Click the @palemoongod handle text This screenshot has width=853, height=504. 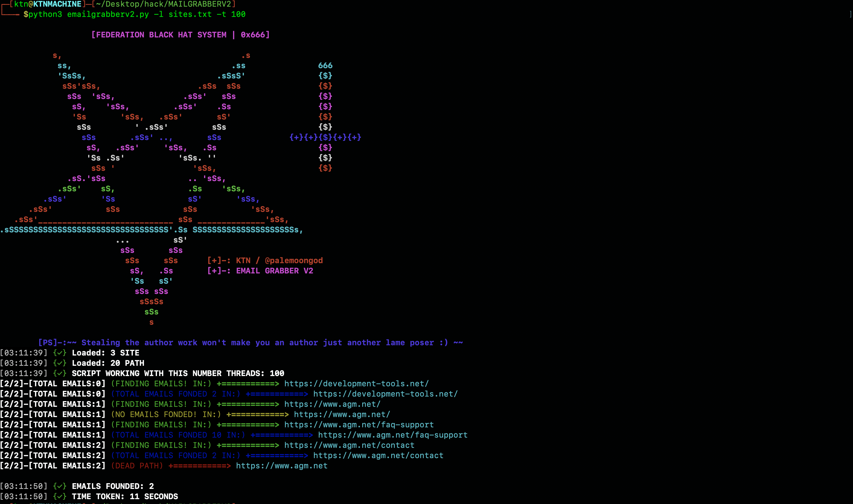294,260
